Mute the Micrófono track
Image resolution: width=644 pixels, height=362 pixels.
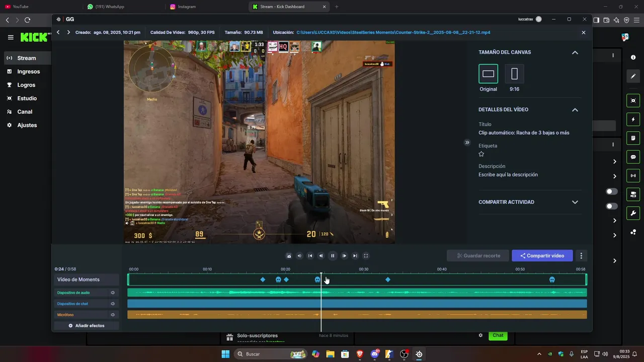pos(113,315)
